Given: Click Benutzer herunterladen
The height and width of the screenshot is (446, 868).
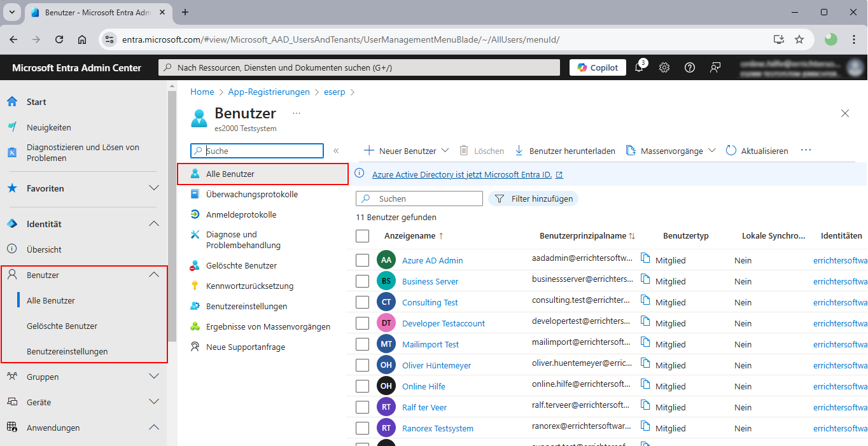Looking at the screenshot, I should pos(564,151).
